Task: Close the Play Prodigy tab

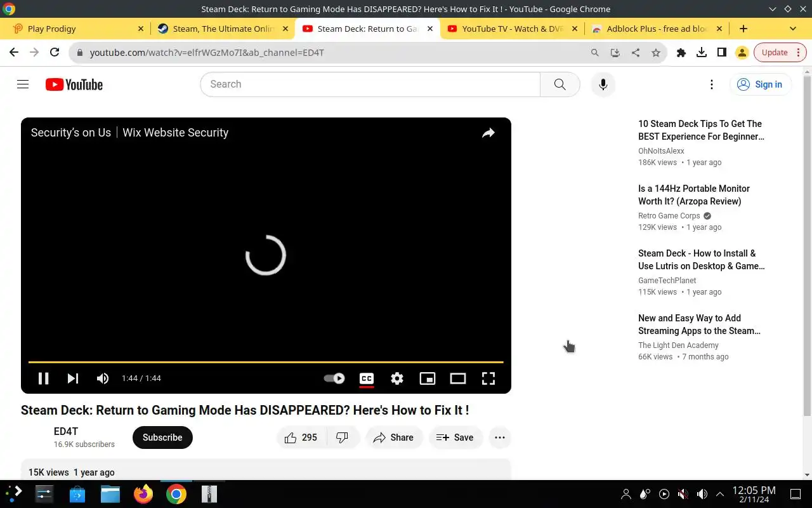Action: 141,29
